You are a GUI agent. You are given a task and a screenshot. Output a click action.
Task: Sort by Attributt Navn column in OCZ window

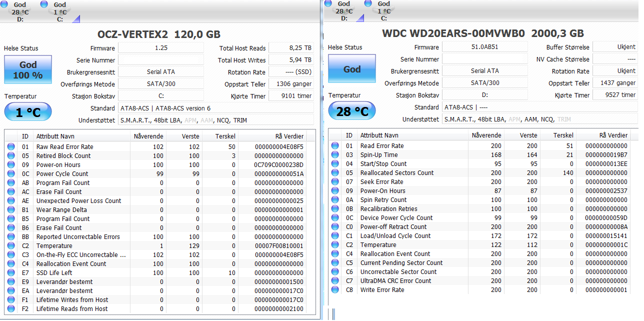(x=82, y=136)
